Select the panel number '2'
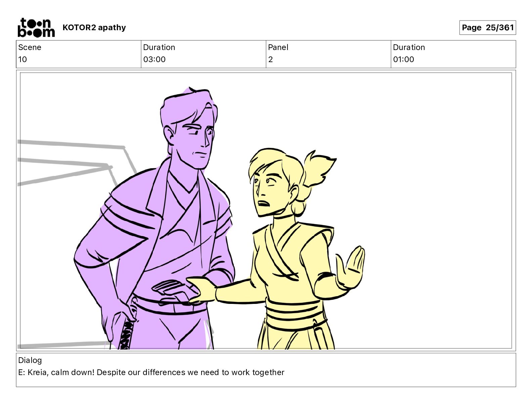This screenshot has width=532, height=411. click(x=270, y=59)
